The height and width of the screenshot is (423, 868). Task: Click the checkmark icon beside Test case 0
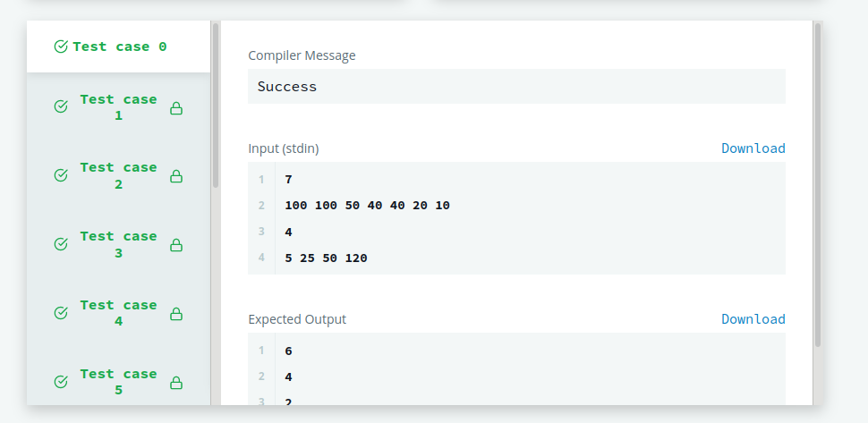coord(61,47)
